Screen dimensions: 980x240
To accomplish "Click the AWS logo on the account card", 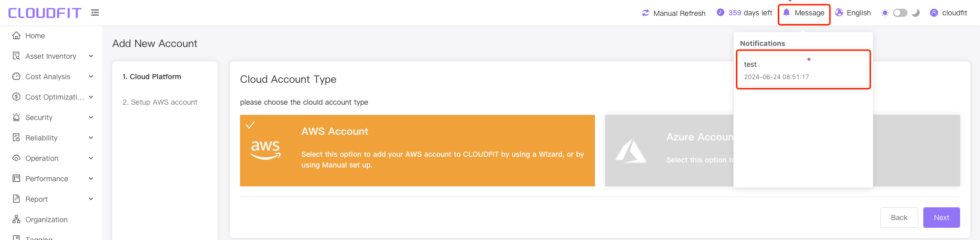I will (x=266, y=150).
